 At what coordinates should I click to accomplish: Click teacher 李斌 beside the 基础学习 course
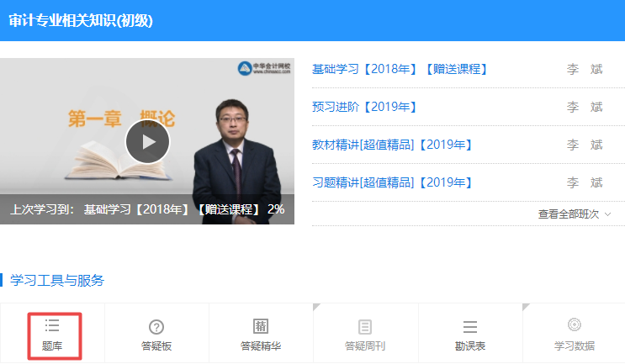[x=585, y=69]
